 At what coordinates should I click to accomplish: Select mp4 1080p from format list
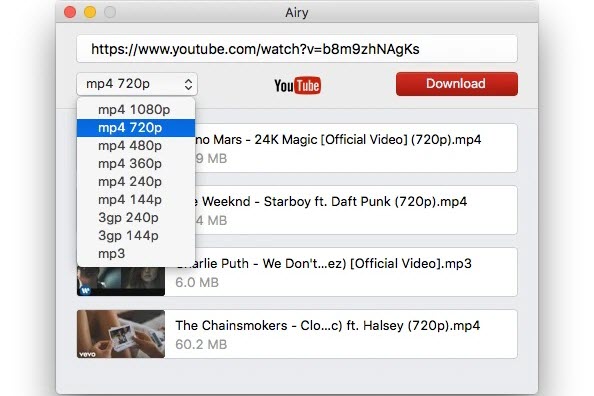point(136,110)
